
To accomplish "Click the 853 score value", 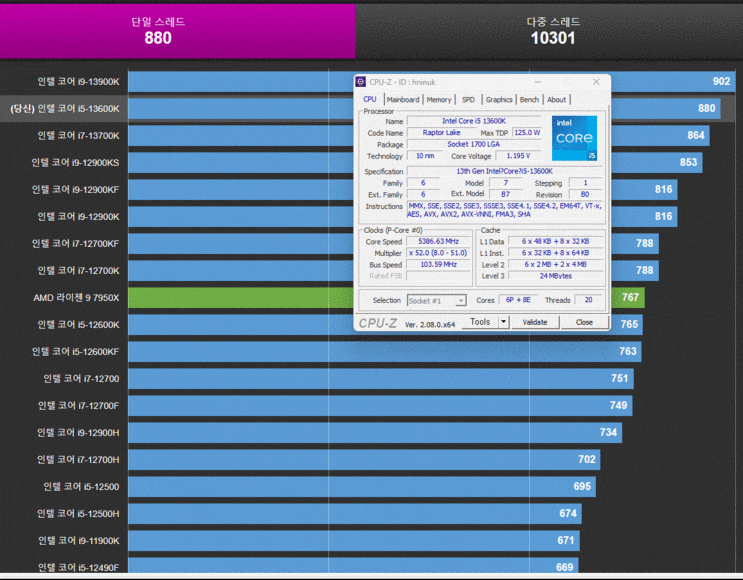I will pos(688,163).
